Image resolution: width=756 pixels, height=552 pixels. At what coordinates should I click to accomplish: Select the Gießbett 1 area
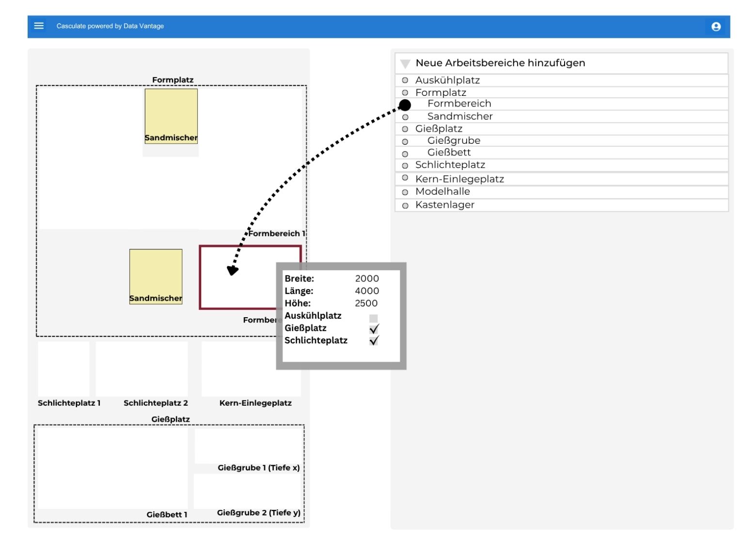[x=112, y=468]
